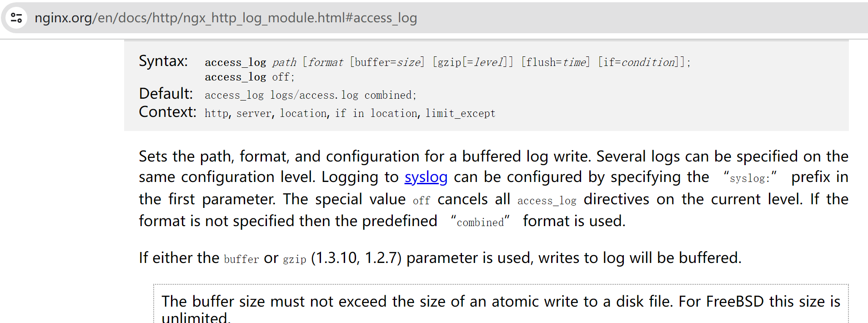Click the "[buffer=size]" syntax parameter
This screenshot has height=323, width=868.
[x=387, y=62]
